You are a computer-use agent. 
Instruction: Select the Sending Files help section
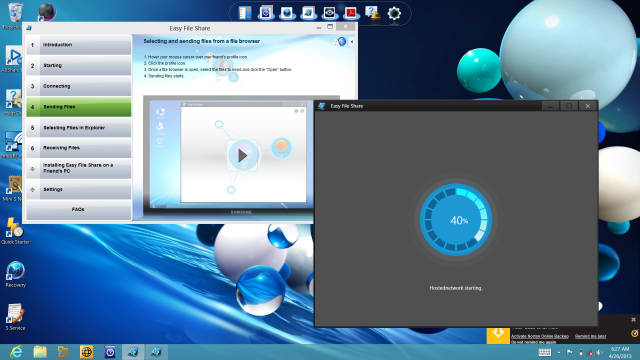pyautogui.click(x=79, y=107)
